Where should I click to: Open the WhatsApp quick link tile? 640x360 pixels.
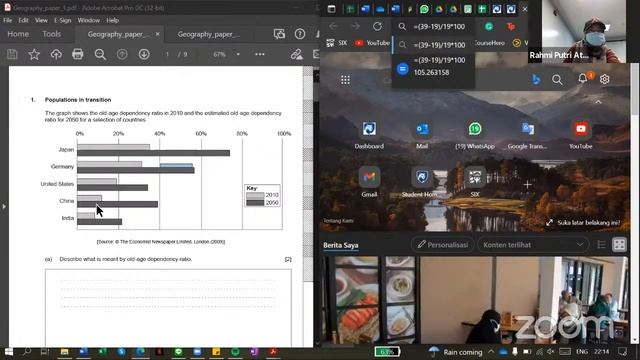pos(475,135)
